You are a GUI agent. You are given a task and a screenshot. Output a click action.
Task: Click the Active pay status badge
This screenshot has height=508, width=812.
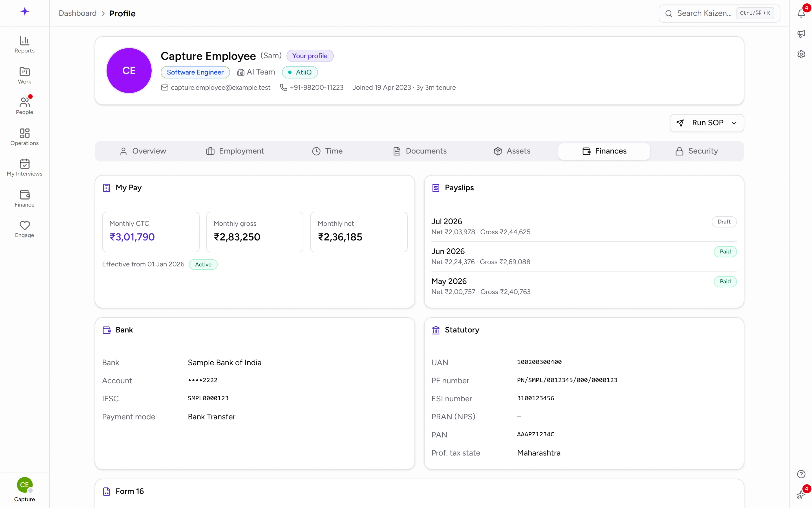203,264
